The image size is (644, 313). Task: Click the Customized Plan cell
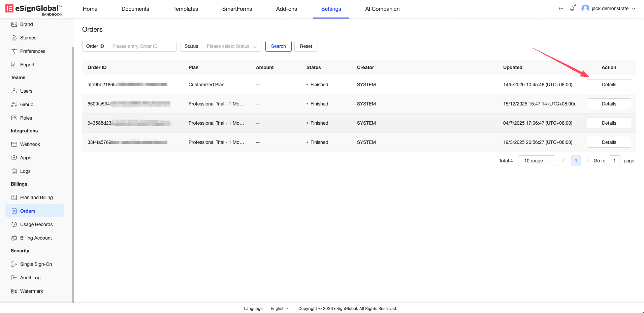(x=206, y=85)
